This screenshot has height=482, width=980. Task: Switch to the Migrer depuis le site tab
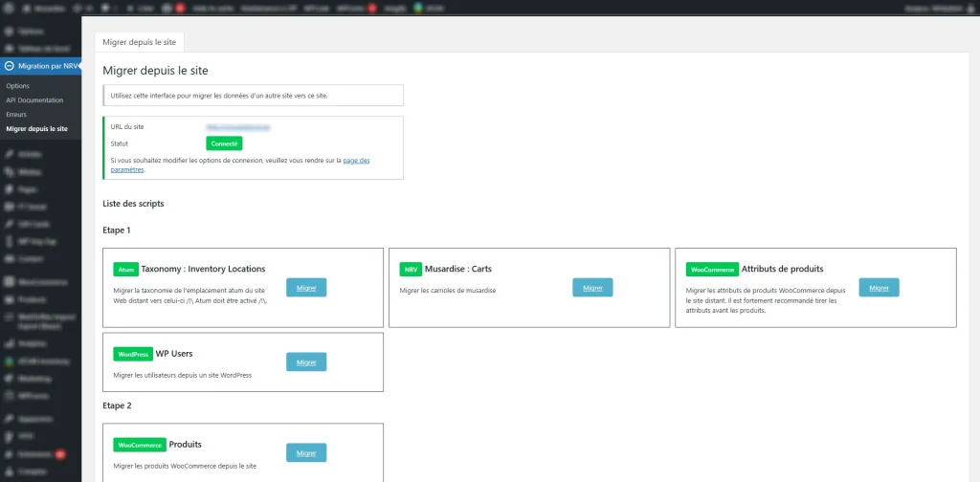click(140, 42)
